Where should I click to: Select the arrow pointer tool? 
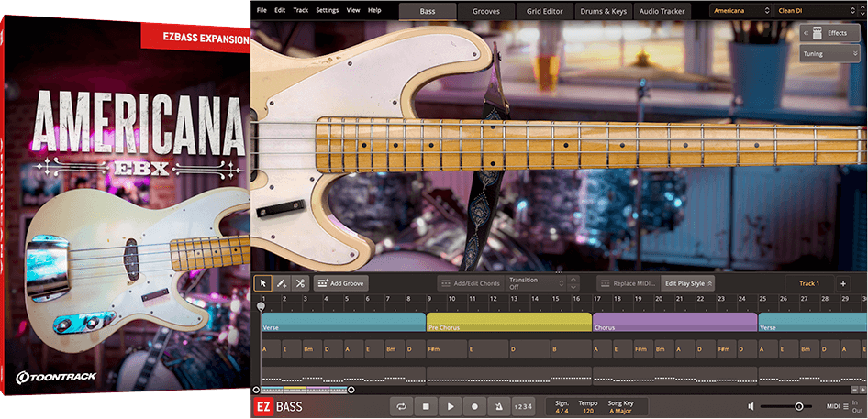(262, 283)
